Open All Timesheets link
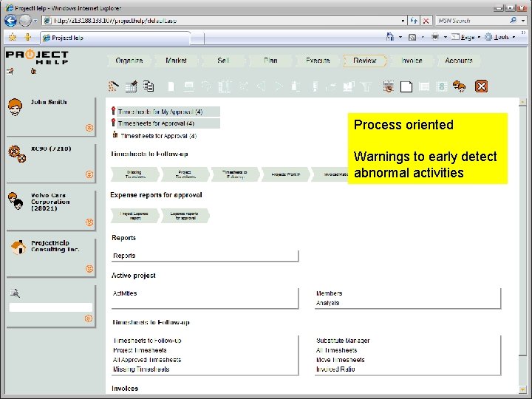Image resolution: width=532 pixels, height=399 pixels. [337, 350]
